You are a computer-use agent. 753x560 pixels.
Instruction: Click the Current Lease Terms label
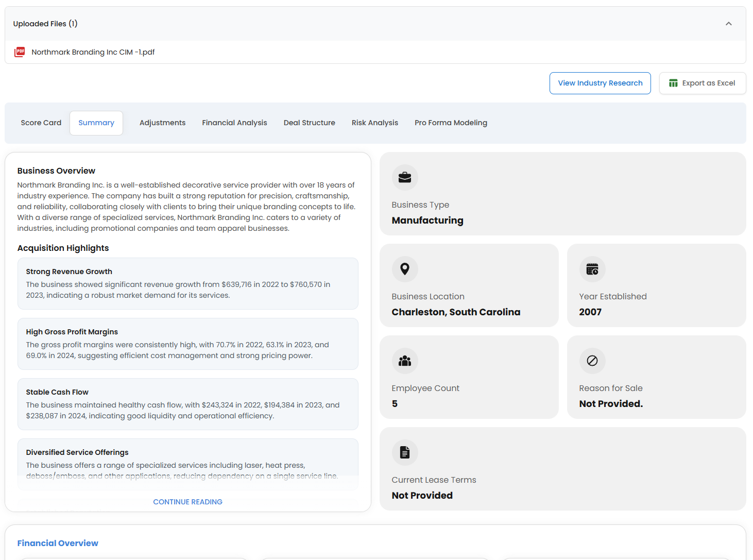click(x=434, y=480)
